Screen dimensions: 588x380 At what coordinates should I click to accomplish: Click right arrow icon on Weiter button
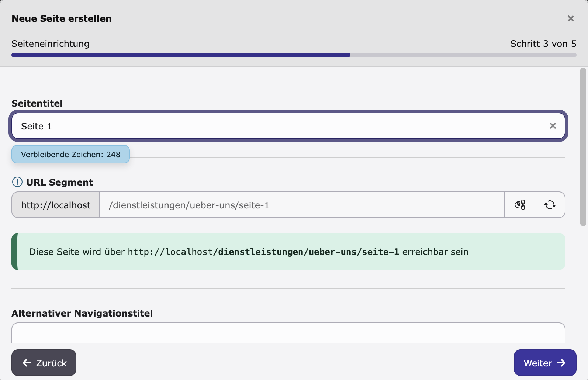pyautogui.click(x=561, y=363)
